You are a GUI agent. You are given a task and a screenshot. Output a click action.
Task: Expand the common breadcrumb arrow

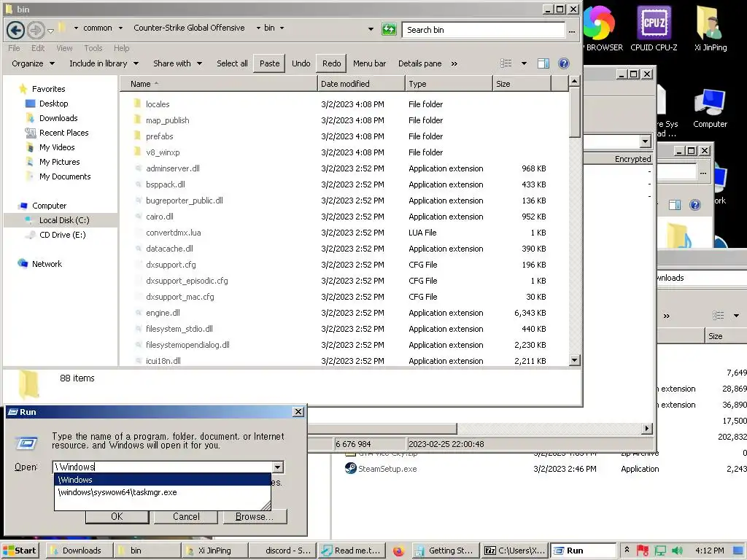(120, 28)
